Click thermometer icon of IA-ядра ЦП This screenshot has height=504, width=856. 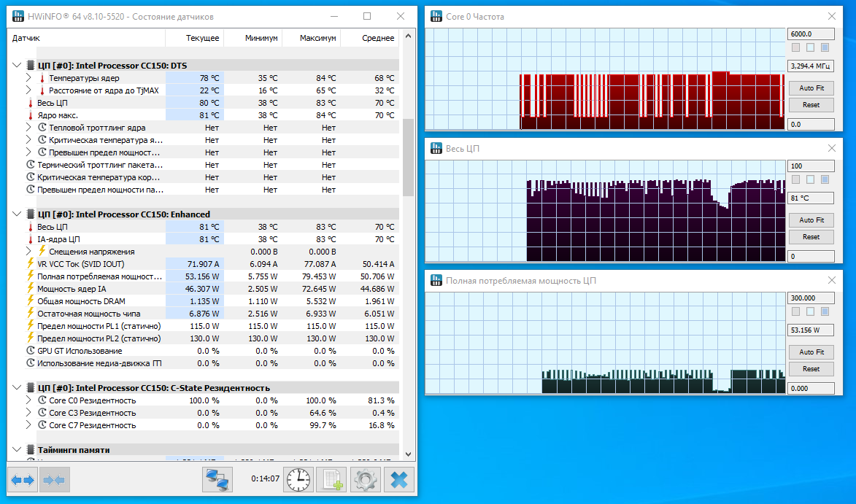tap(31, 239)
